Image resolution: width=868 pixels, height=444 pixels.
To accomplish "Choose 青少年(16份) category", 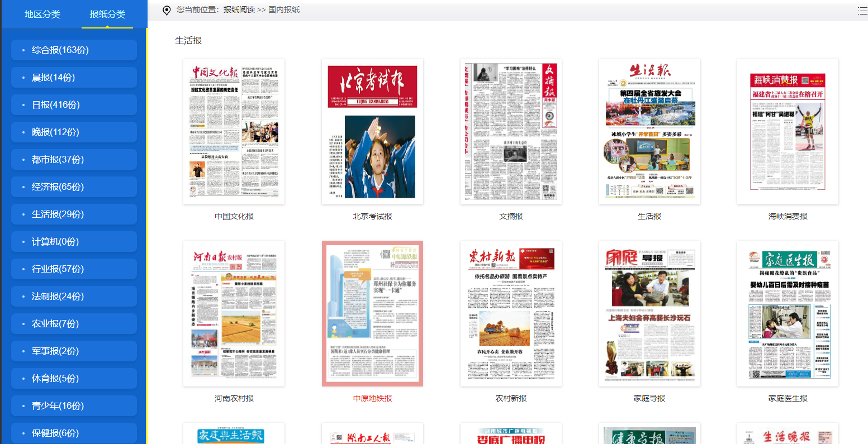I will point(74,406).
